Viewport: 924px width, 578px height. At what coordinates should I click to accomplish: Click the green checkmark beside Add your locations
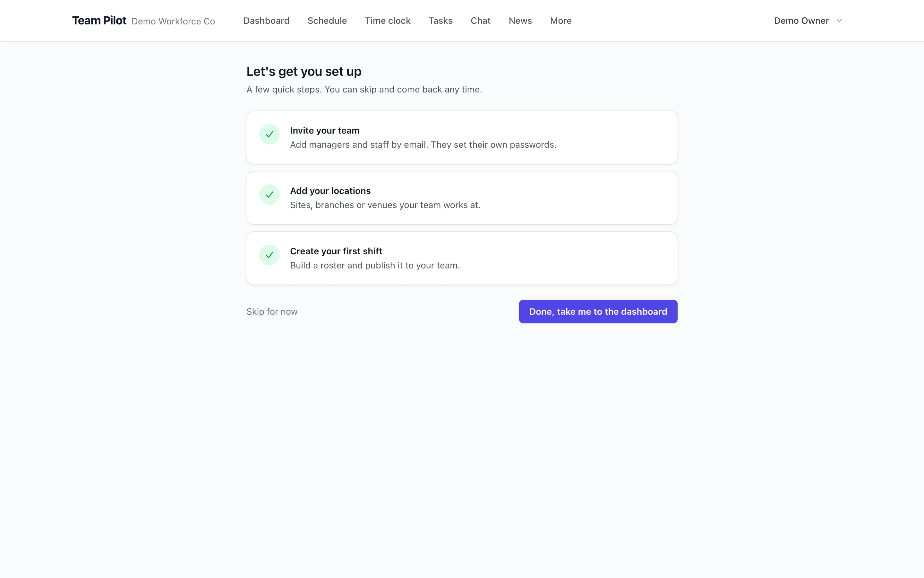[x=269, y=195]
